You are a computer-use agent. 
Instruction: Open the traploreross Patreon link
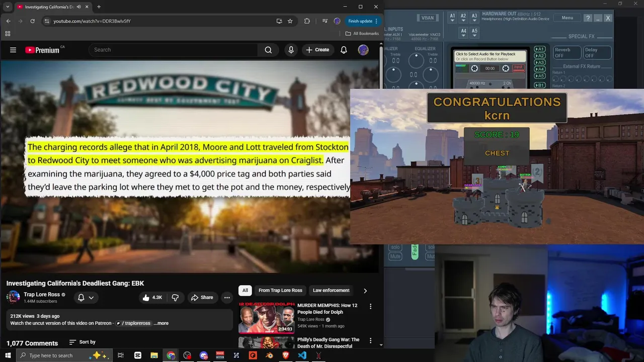[134, 323]
